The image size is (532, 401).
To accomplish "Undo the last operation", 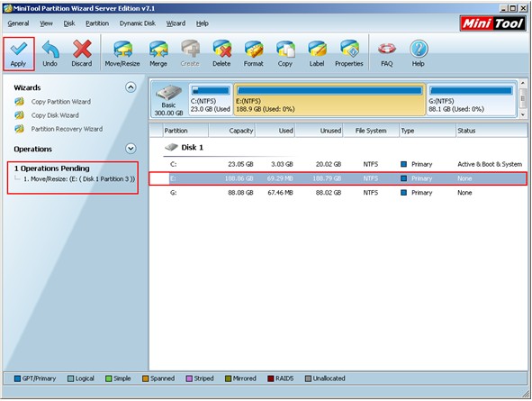I will click(x=50, y=54).
